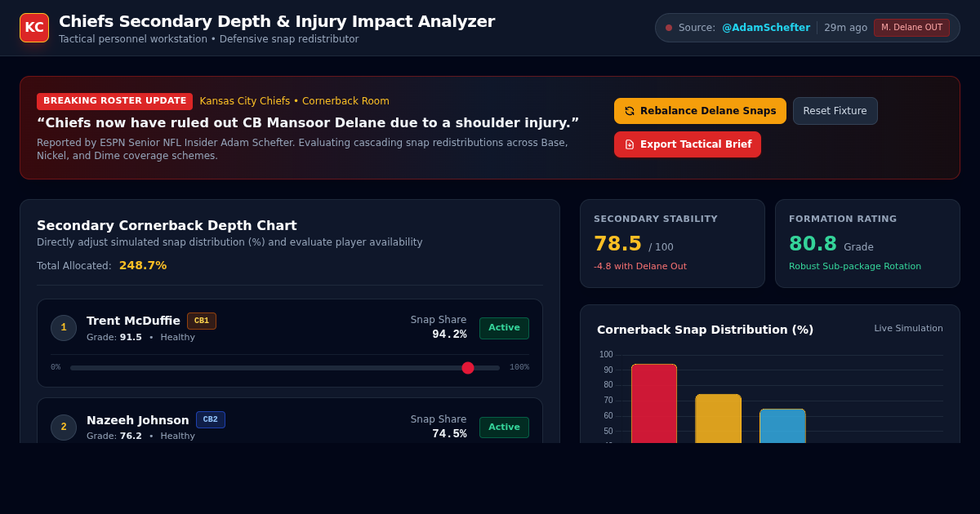Image resolution: width=980 pixels, height=514 pixels.
Task: Click the KC logo badge
Action: [34, 28]
